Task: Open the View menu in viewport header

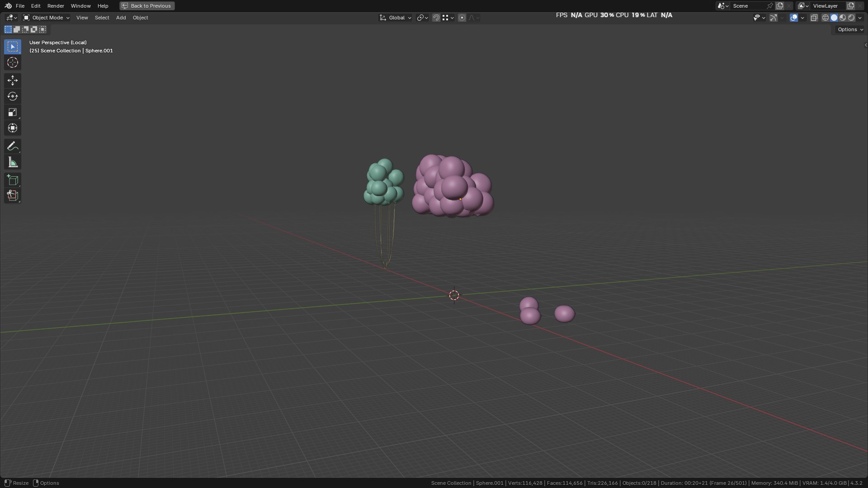Action: point(82,18)
